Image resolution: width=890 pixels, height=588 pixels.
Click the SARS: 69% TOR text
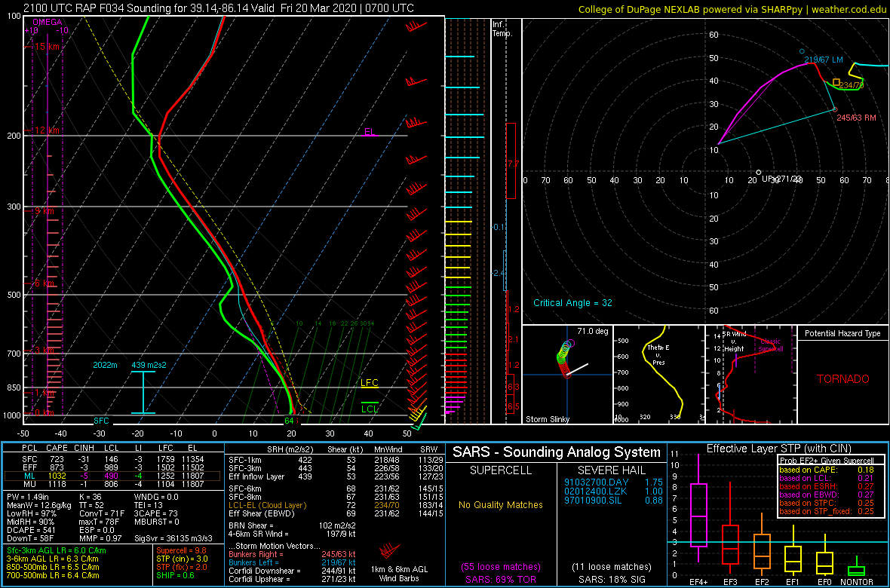[502, 579]
